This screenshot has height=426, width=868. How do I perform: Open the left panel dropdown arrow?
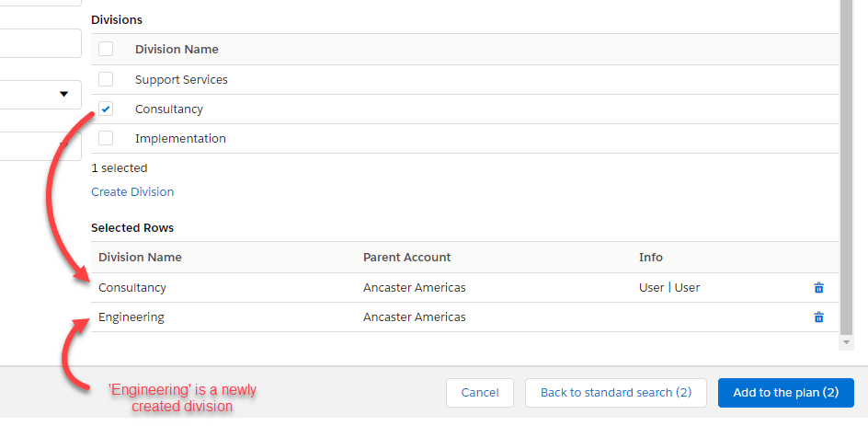pyautogui.click(x=63, y=94)
